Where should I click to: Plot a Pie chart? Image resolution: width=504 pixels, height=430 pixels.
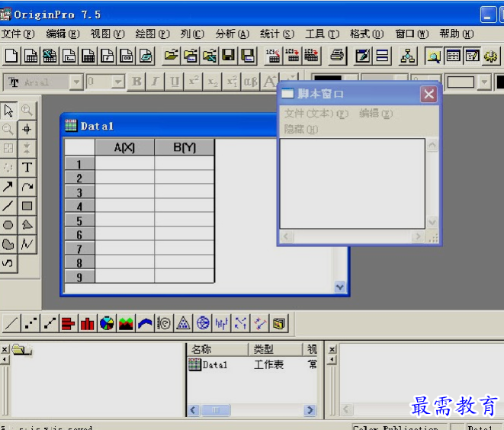coord(107,323)
